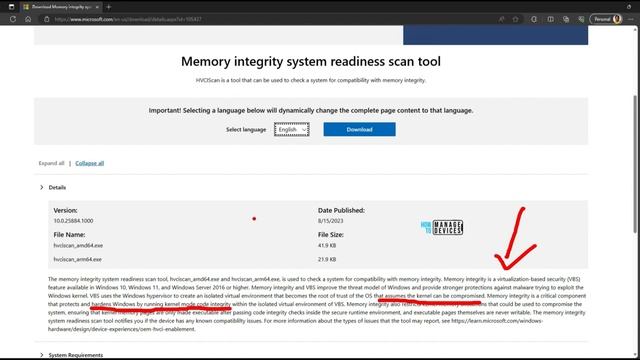This screenshot has height=360, width=640.
Task: Select the Download Memory integrity tab
Action: (x=61, y=7)
